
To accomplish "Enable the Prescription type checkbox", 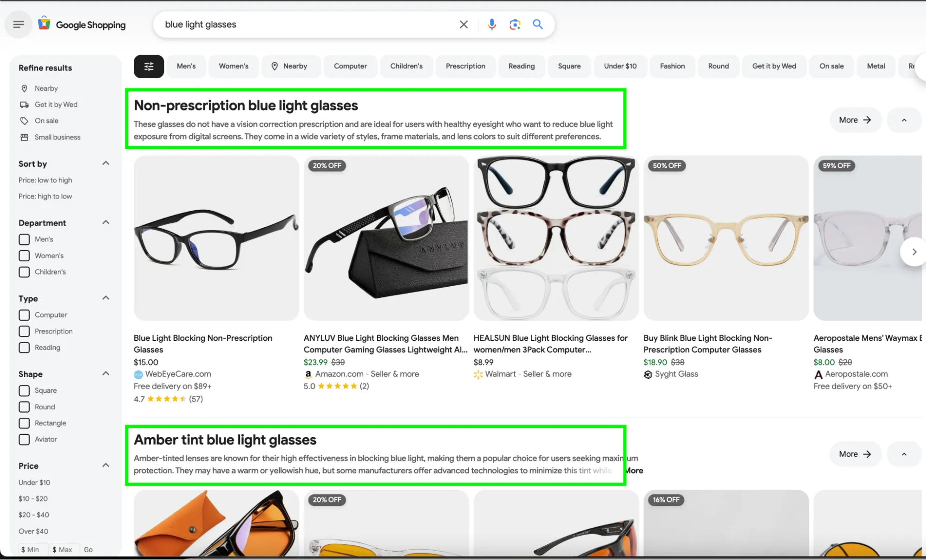I will pos(24,331).
